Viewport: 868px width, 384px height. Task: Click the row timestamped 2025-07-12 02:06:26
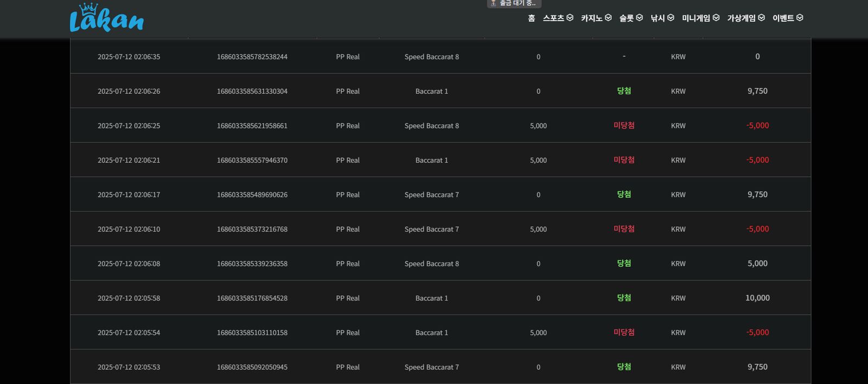129,91
